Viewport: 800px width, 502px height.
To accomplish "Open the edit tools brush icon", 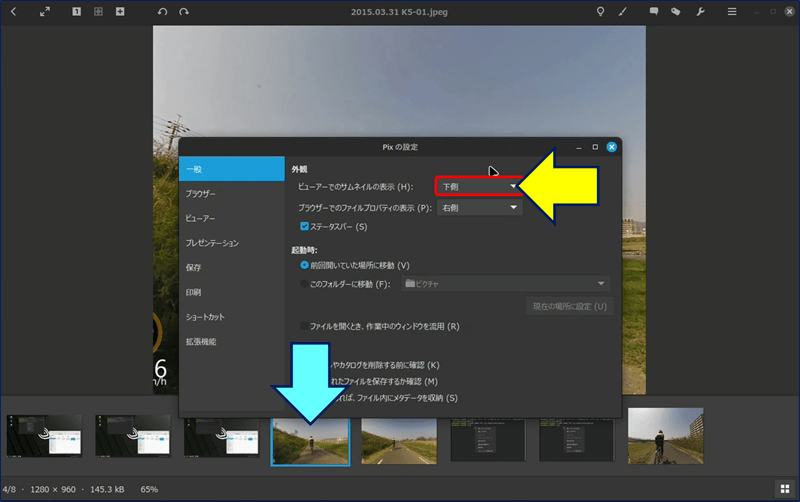I will coord(622,11).
